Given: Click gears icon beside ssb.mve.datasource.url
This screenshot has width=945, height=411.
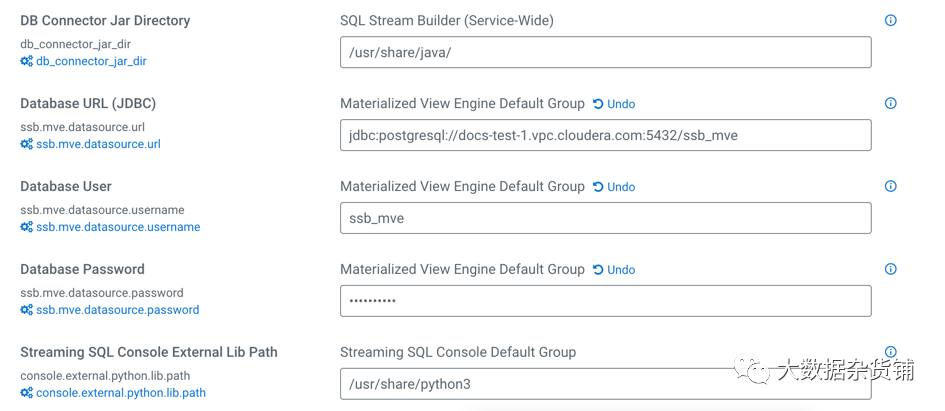Looking at the screenshot, I should coord(27,144).
